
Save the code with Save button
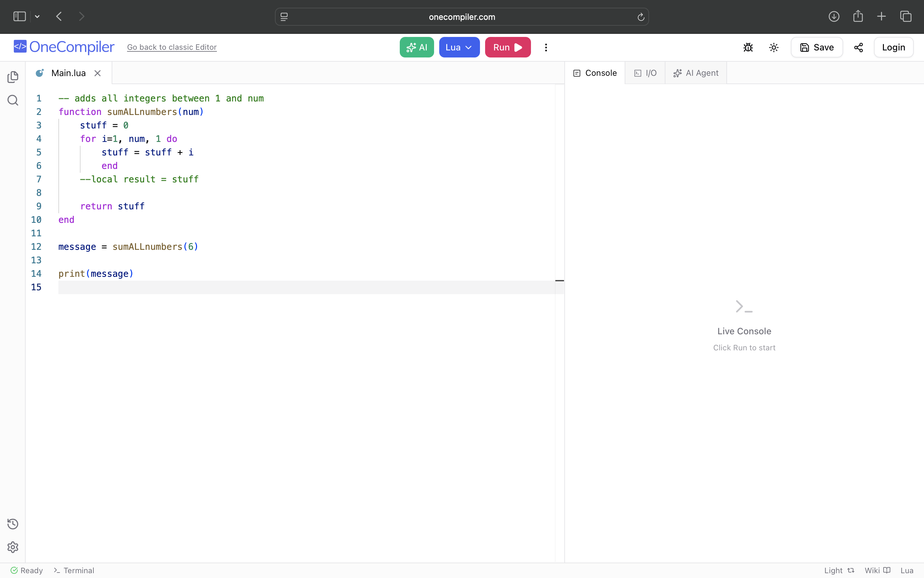click(x=817, y=48)
